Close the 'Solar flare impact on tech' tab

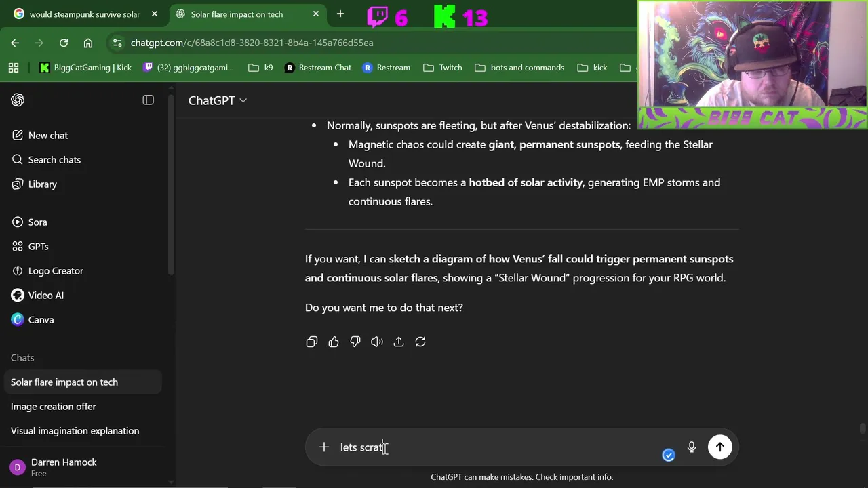pyautogui.click(x=316, y=14)
